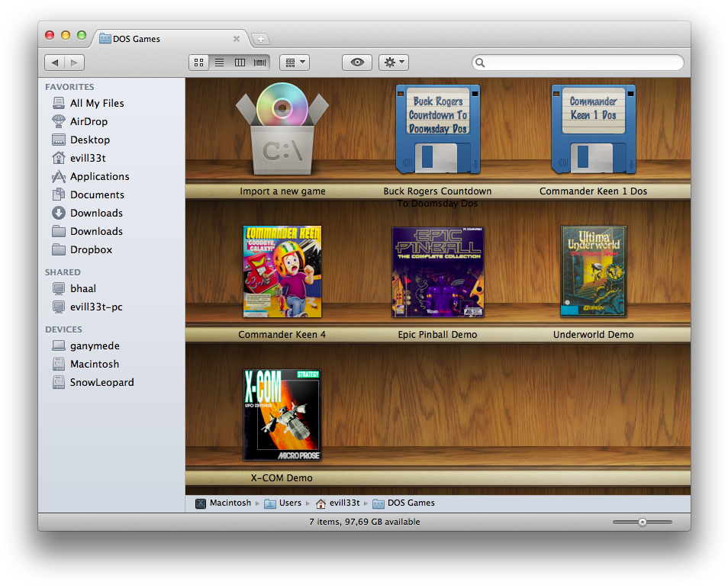This screenshot has height=585, width=728.
Task: Go forward with the right arrow button
Action: click(74, 63)
